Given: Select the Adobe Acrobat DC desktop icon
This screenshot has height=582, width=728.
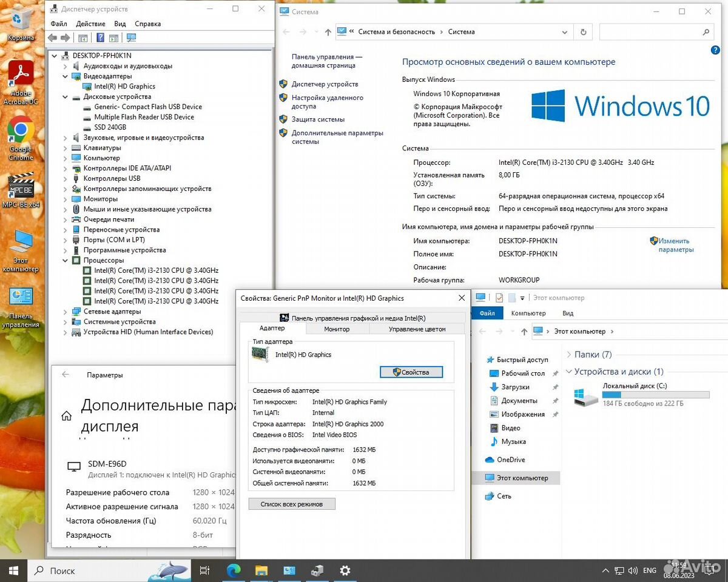Looking at the screenshot, I should [21, 82].
